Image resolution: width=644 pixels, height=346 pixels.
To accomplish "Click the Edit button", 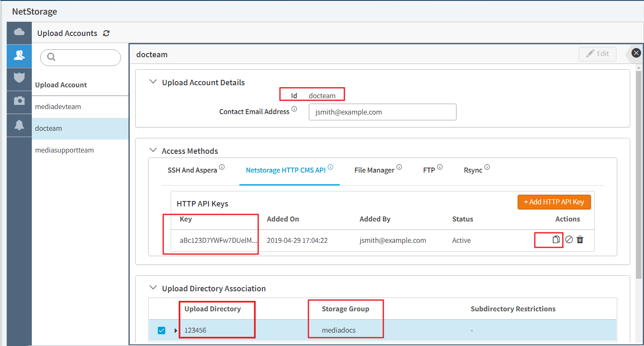I will pos(597,54).
